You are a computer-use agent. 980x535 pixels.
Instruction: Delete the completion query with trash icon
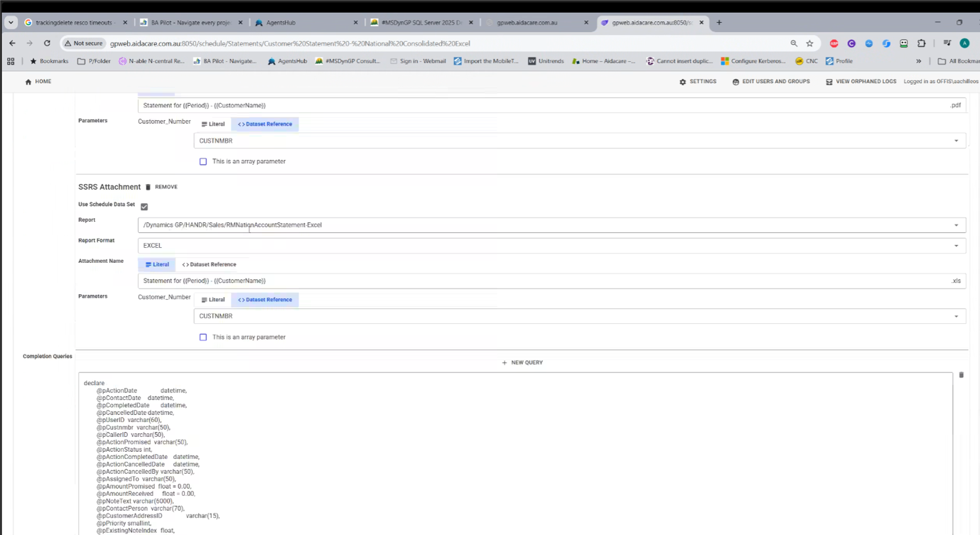coord(962,374)
